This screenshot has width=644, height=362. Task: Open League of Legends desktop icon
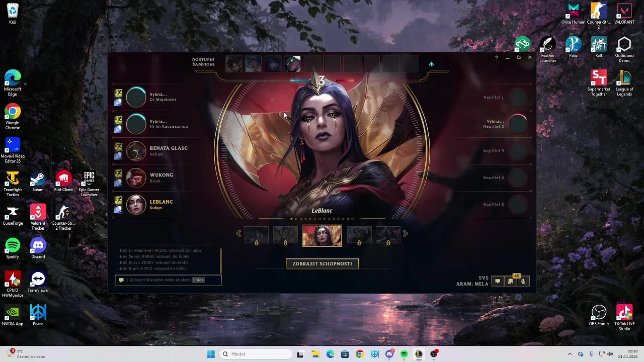point(624,83)
